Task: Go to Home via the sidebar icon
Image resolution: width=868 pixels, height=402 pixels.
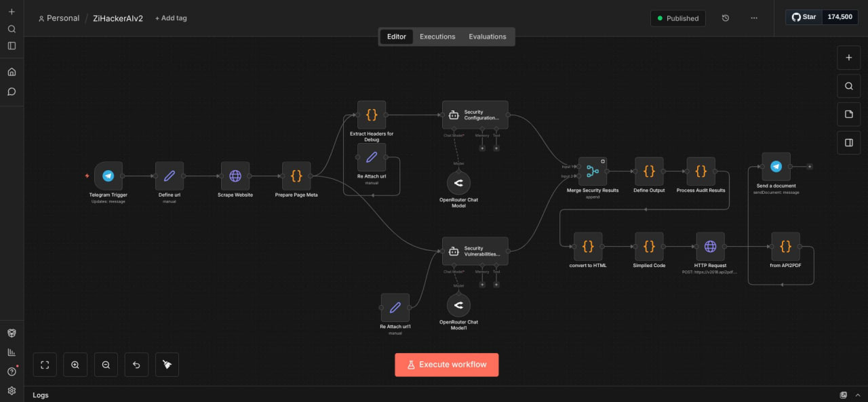Action: 12,72
